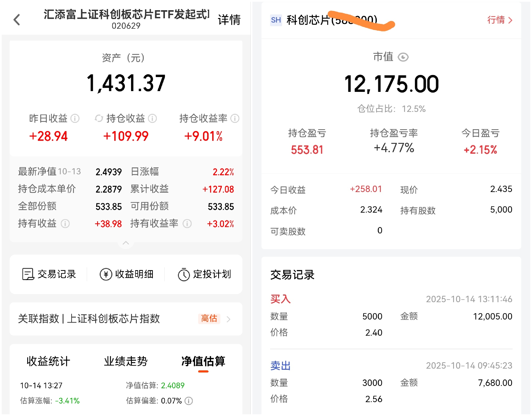Image resolution: width=532 pixels, height=416 pixels.
Task: Toggle market value visibility eye icon
Action: [x=403, y=57]
